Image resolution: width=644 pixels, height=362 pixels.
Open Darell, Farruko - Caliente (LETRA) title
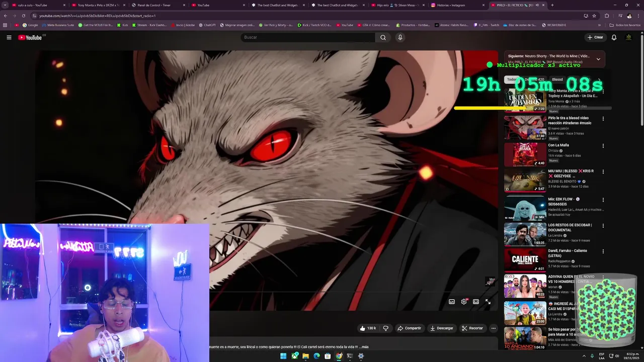568,253
